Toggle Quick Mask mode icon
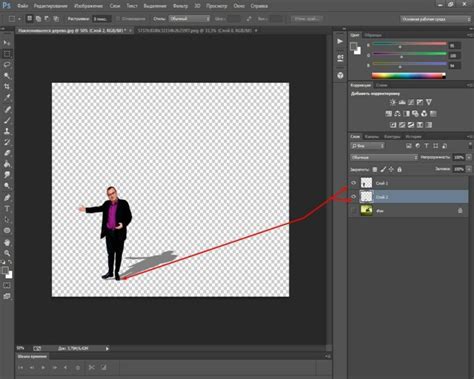Image resolution: width=474 pixels, height=379 pixels. tap(7, 286)
